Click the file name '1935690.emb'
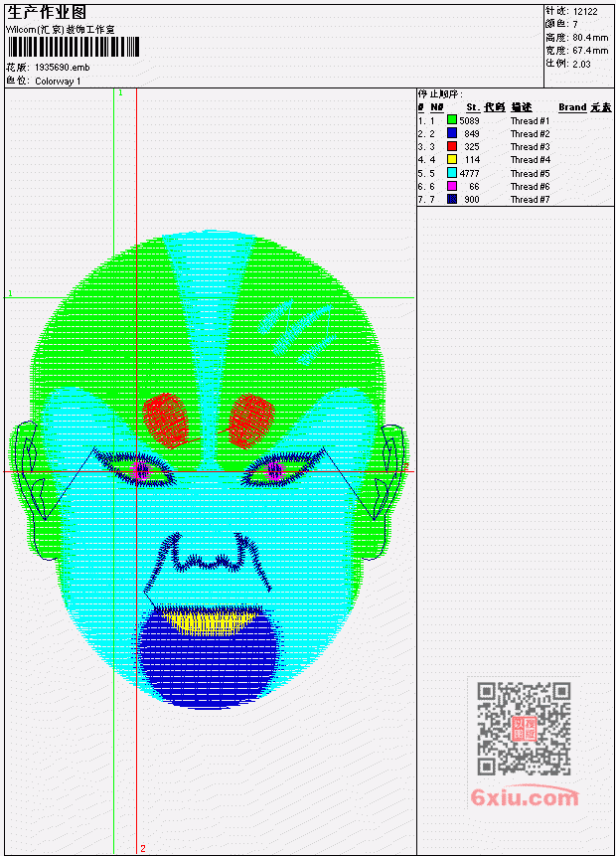This screenshot has width=616, height=856. pyautogui.click(x=62, y=68)
